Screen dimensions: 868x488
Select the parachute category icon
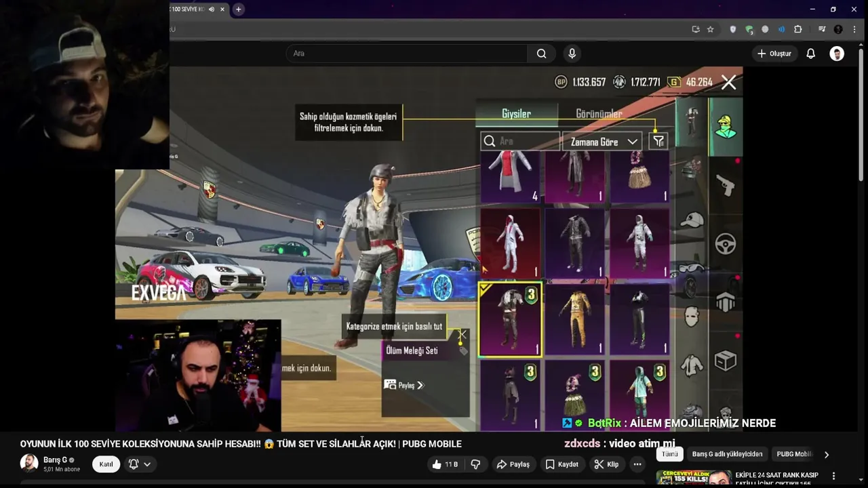[x=725, y=302]
